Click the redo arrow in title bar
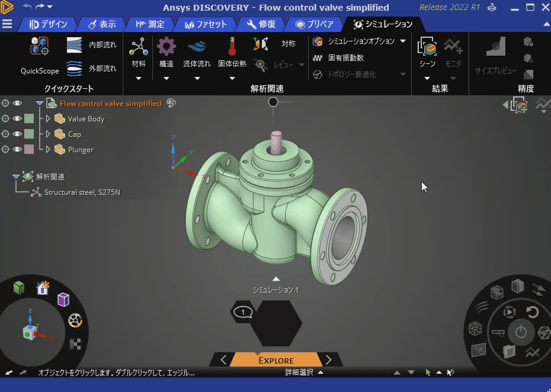The height and width of the screenshot is (392, 551). click(40, 7)
